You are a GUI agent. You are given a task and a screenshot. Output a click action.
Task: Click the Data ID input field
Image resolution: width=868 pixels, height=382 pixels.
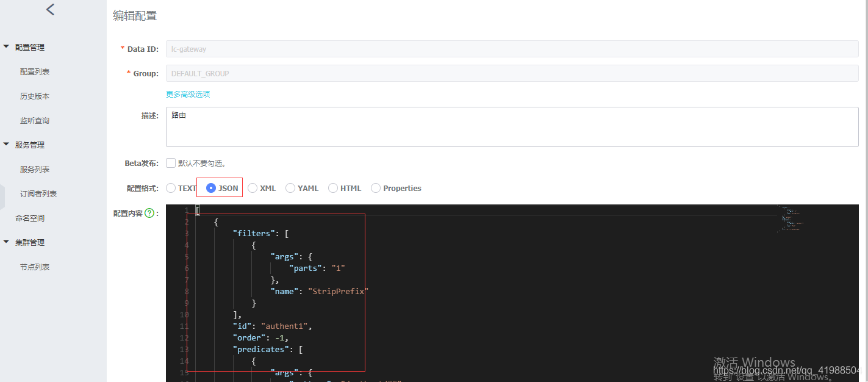click(512, 49)
